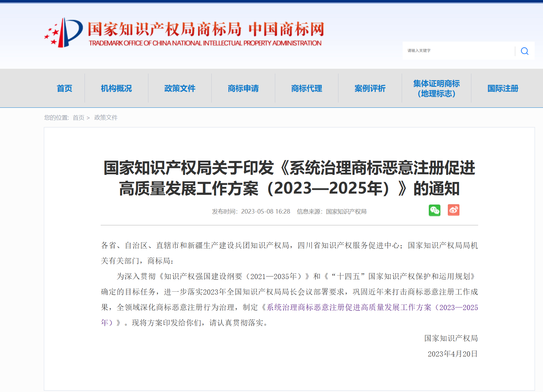
Task: Click the 信息来源 国家知识产权局 text
Action: tap(332, 211)
